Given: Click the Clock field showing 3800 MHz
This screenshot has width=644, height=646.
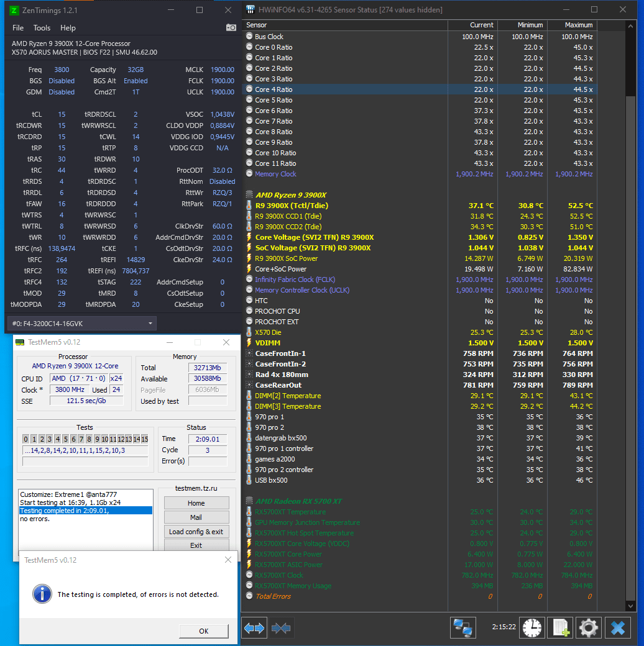Looking at the screenshot, I should tap(70, 389).
